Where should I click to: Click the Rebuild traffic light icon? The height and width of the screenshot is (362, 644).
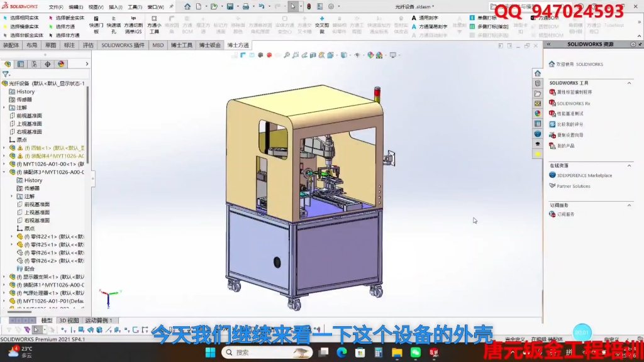point(309,6)
